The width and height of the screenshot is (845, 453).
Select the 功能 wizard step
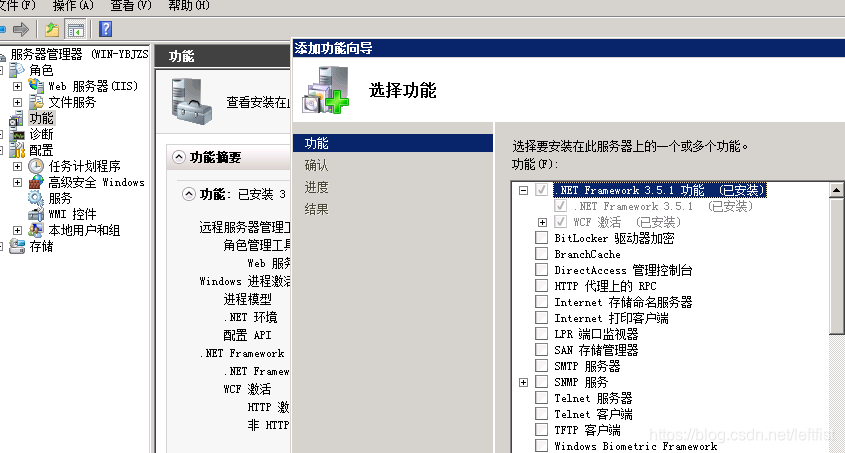(393, 143)
